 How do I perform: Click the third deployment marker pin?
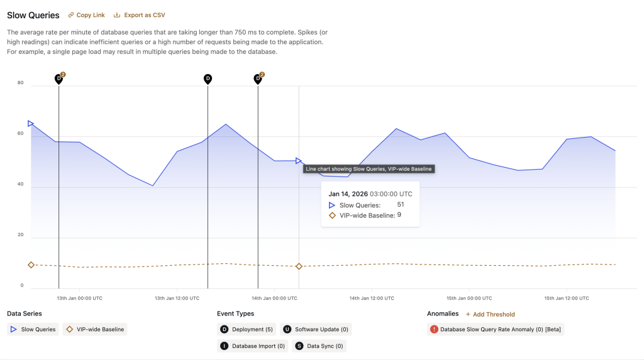pyautogui.click(x=258, y=79)
